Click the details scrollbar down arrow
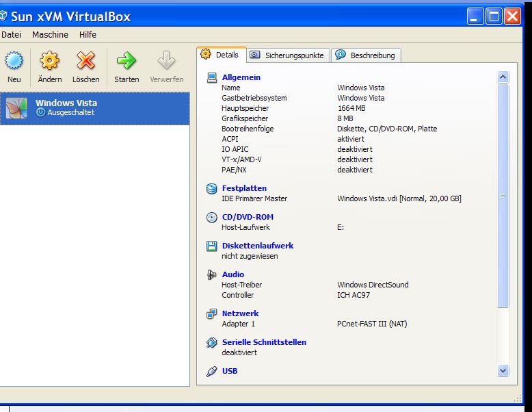This screenshot has height=412, width=532. [503, 370]
